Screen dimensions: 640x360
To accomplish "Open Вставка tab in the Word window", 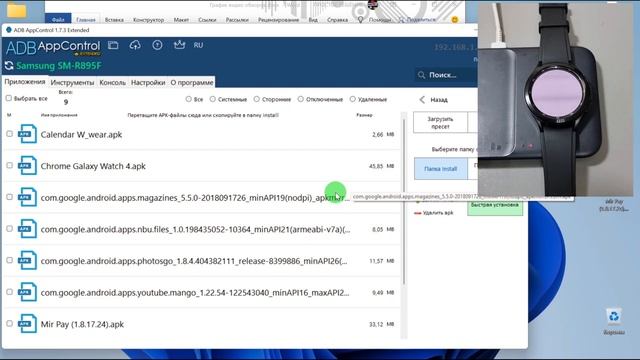I will pos(114,20).
